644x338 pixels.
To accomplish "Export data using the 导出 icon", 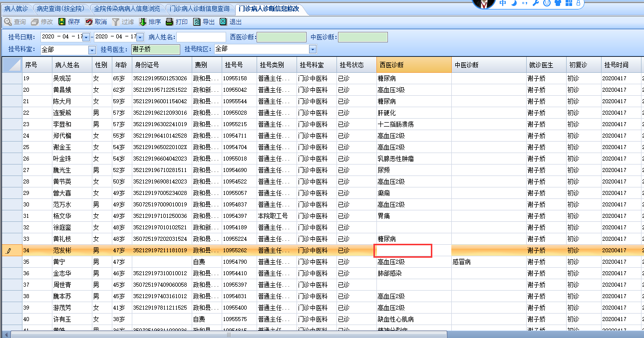I will (x=197, y=22).
